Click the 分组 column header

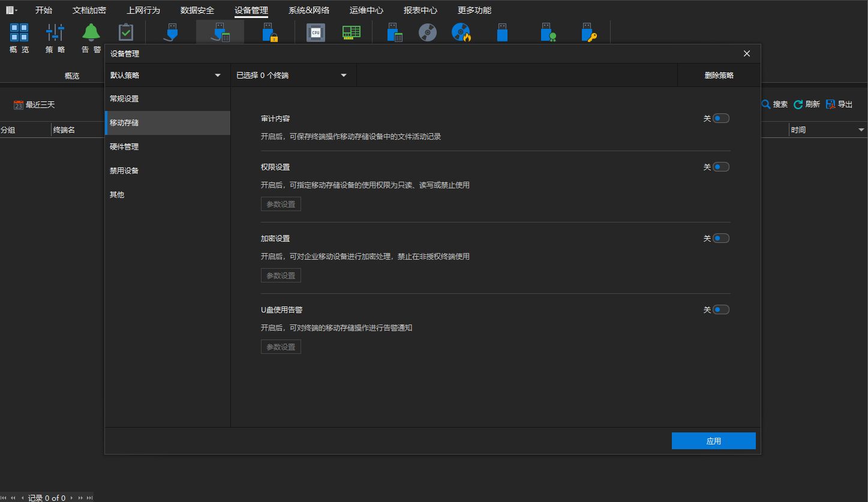pyautogui.click(x=25, y=130)
